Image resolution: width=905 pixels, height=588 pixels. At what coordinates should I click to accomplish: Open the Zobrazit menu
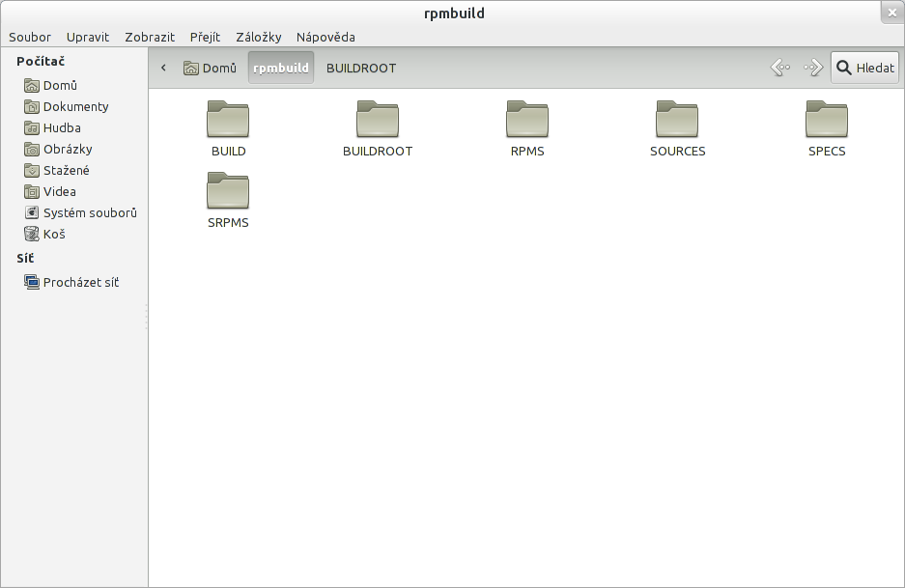click(150, 37)
